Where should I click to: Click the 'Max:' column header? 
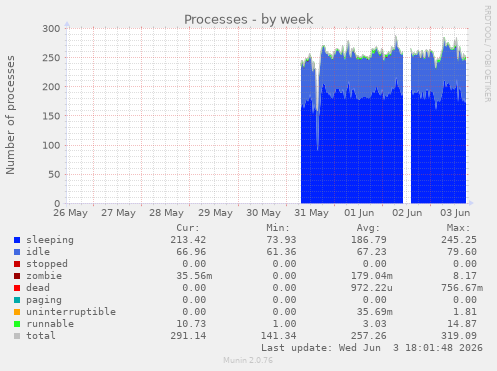[x=458, y=228]
